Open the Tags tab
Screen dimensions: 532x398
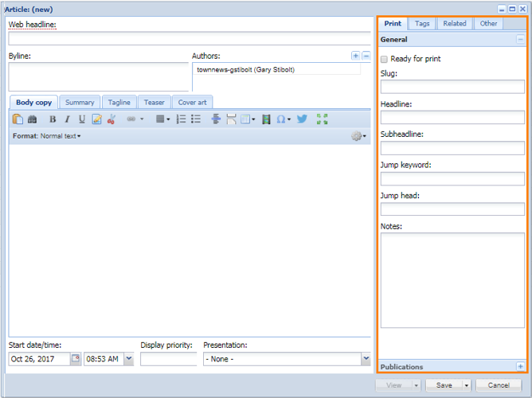(422, 24)
